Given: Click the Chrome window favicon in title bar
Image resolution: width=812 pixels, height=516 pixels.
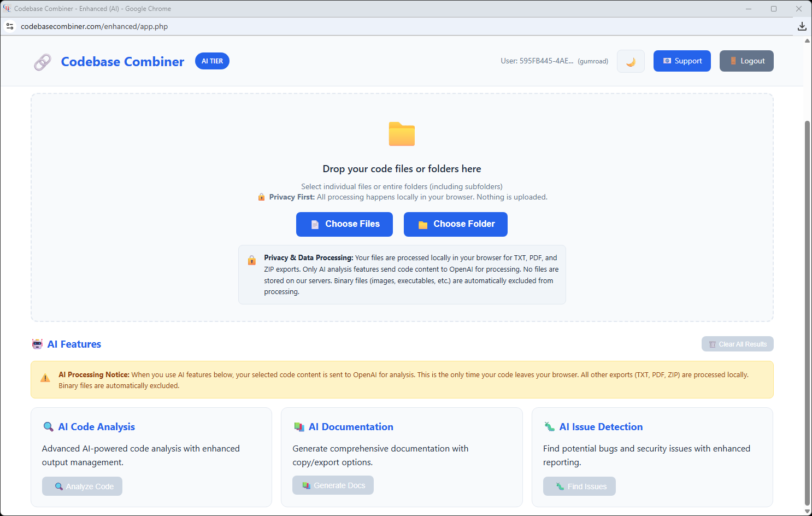Looking at the screenshot, I should [x=7, y=8].
